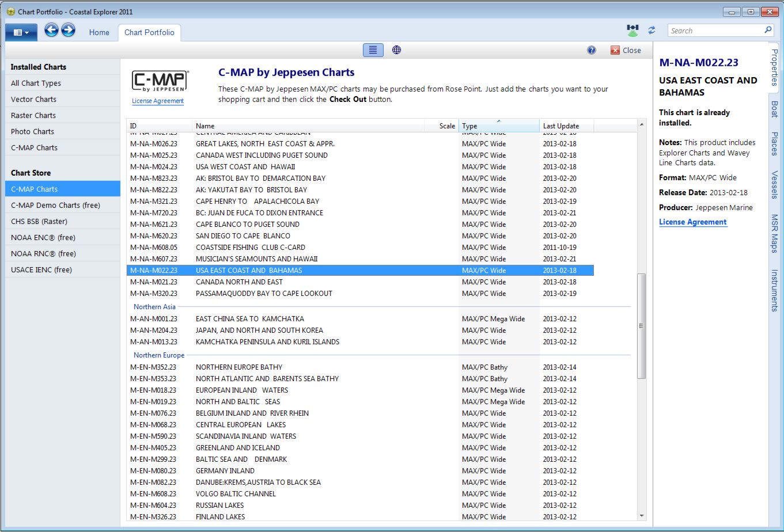The image size is (784, 532).
Task: Open CHS BSB (Raster) store
Action: click(63, 221)
